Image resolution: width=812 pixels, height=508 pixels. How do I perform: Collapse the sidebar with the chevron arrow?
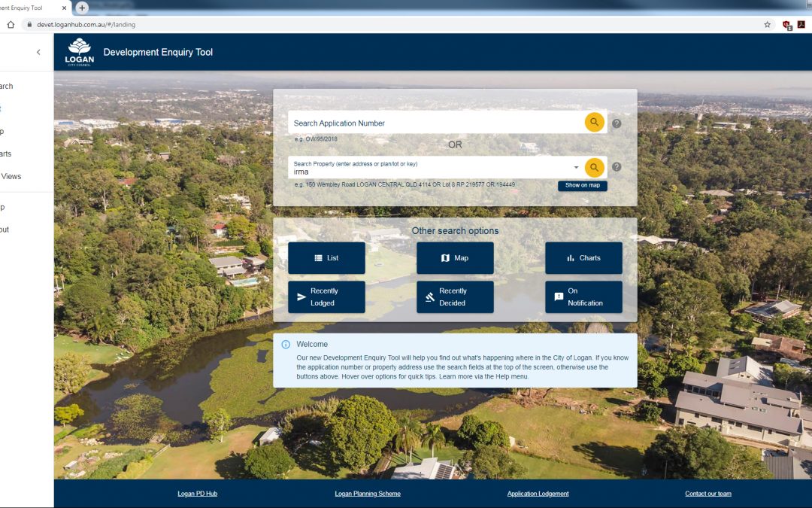(38, 52)
